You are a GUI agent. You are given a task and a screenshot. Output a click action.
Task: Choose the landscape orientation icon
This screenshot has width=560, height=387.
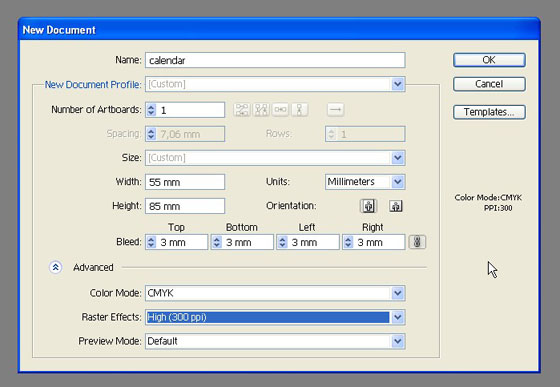(x=396, y=206)
